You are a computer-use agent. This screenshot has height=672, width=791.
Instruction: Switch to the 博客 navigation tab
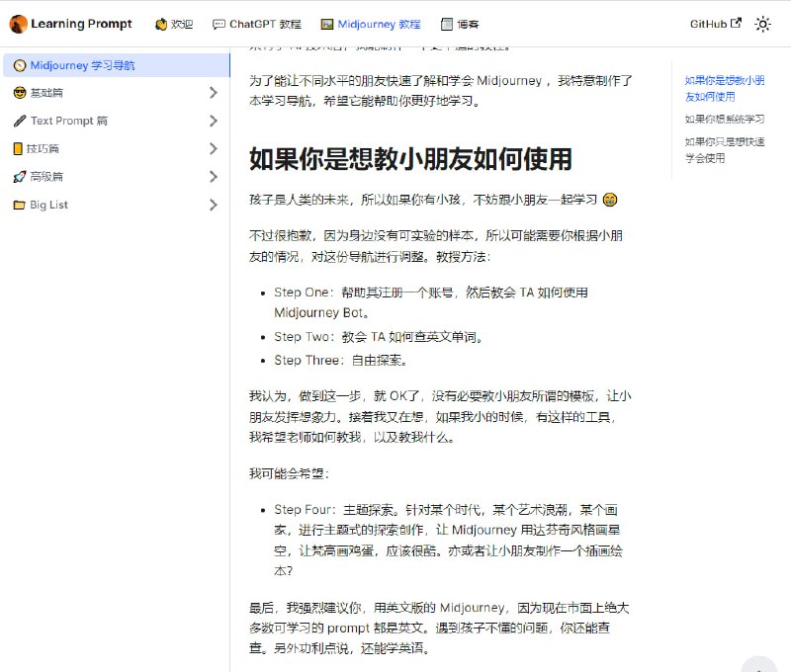point(458,24)
